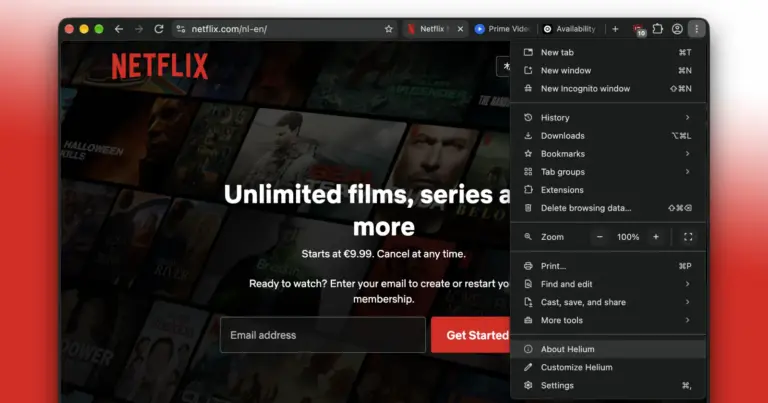
Task: Click the Find and edit document icon
Action: click(x=528, y=284)
